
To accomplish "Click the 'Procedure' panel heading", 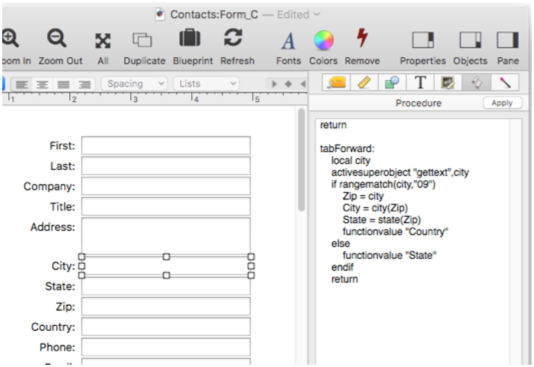I will tap(419, 103).
